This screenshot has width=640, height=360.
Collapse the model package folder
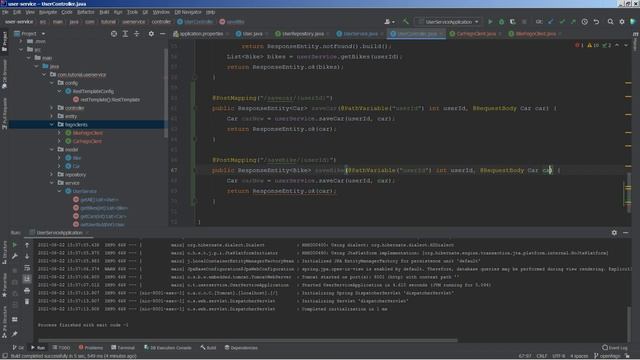coord(52,149)
